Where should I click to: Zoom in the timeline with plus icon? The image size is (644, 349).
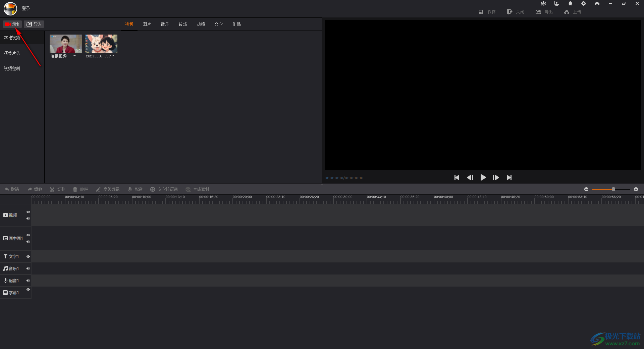pyautogui.click(x=636, y=189)
